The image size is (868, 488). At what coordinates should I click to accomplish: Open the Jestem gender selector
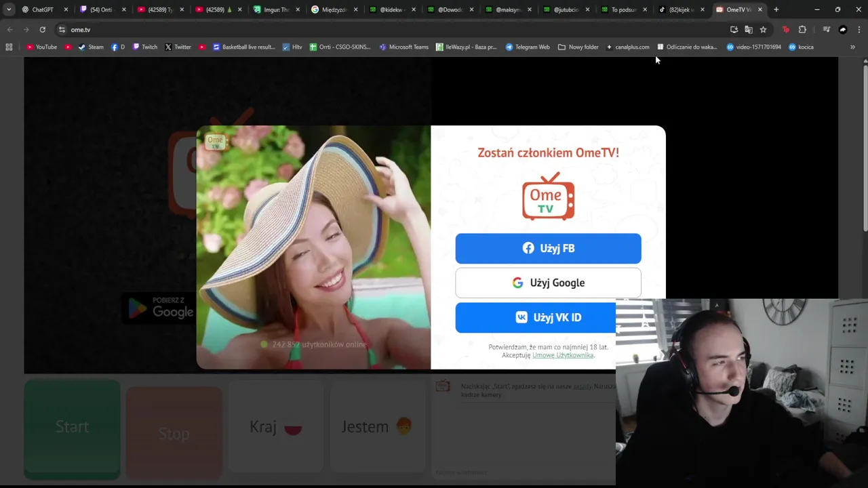377,426
